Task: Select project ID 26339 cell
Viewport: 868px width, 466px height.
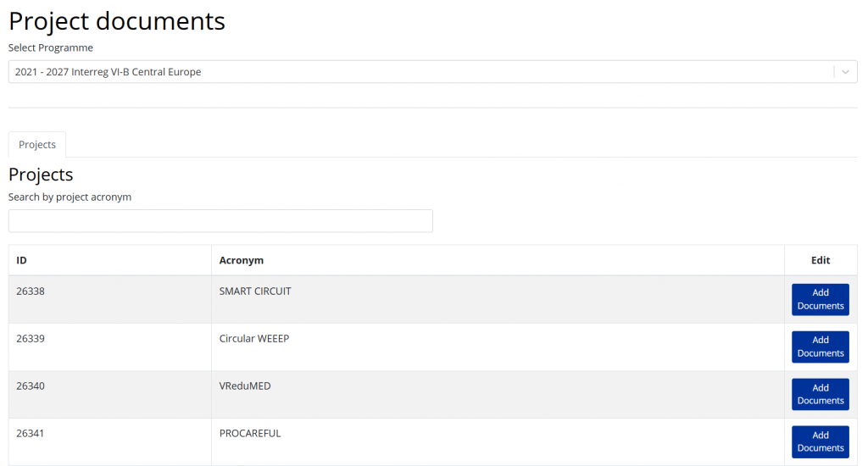Action: [31, 339]
